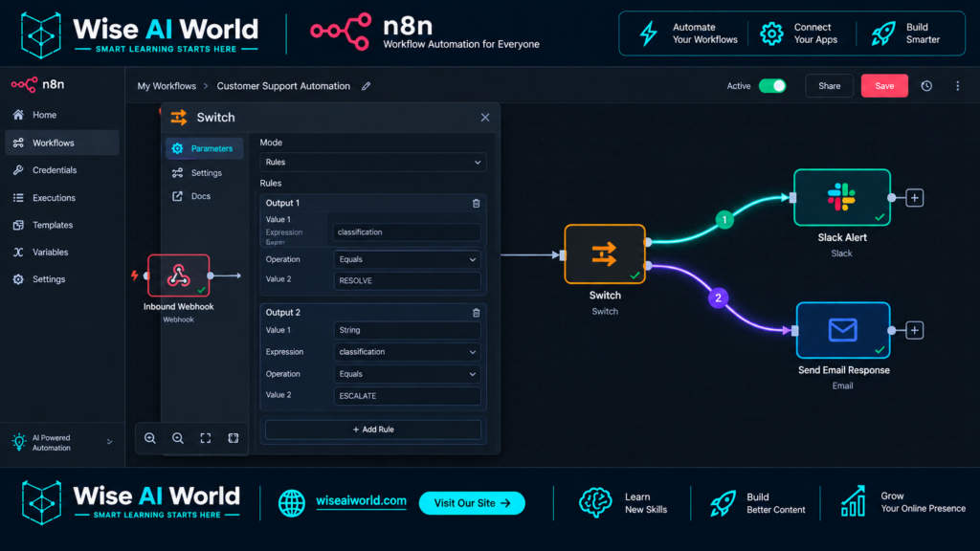Click the Automate Your Workflows lightning icon
Screen dimensions: 980x551
649,33
